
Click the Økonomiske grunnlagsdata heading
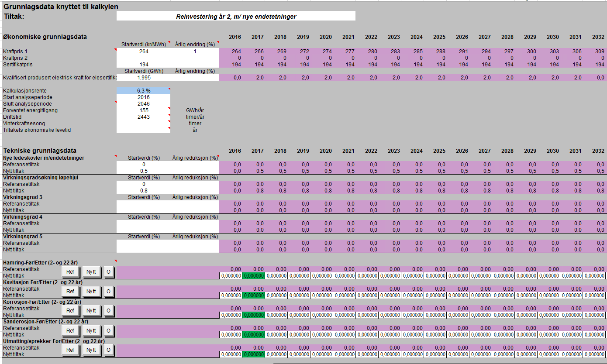pyautogui.click(x=45, y=37)
